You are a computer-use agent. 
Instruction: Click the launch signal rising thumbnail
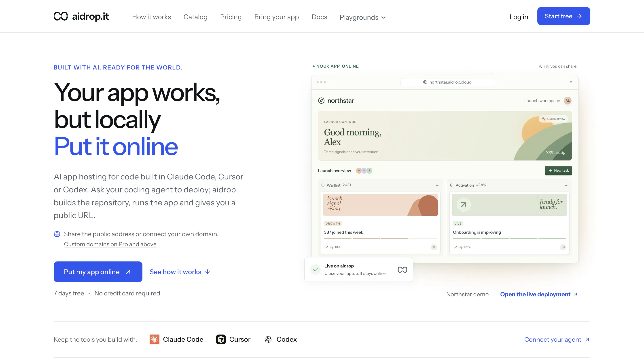(380, 205)
